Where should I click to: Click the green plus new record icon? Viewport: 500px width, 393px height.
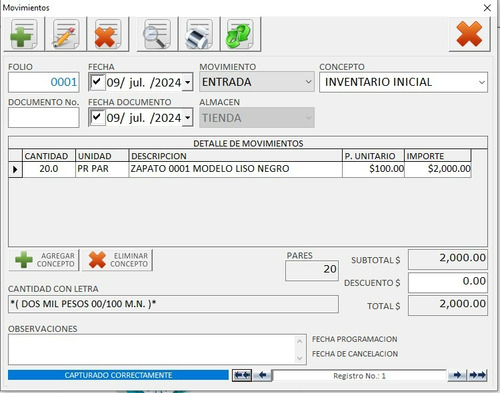tap(24, 34)
